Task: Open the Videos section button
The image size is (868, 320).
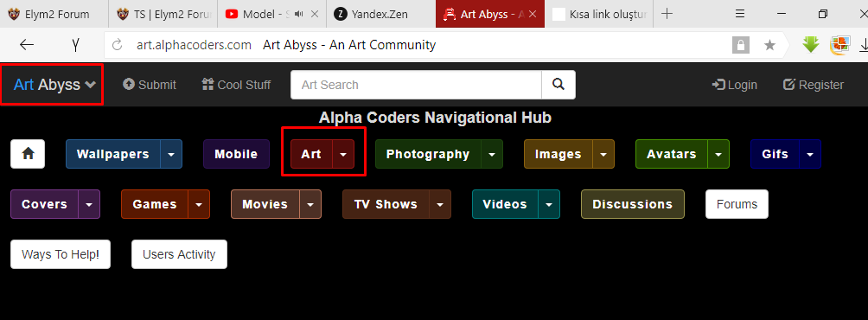Action: (x=505, y=204)
